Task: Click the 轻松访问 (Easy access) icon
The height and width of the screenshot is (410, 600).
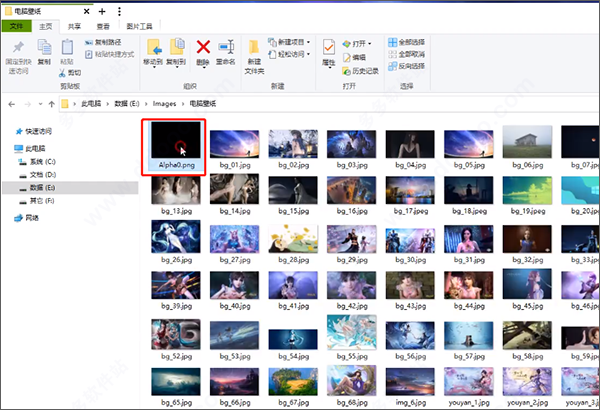Action: (272, 54)
